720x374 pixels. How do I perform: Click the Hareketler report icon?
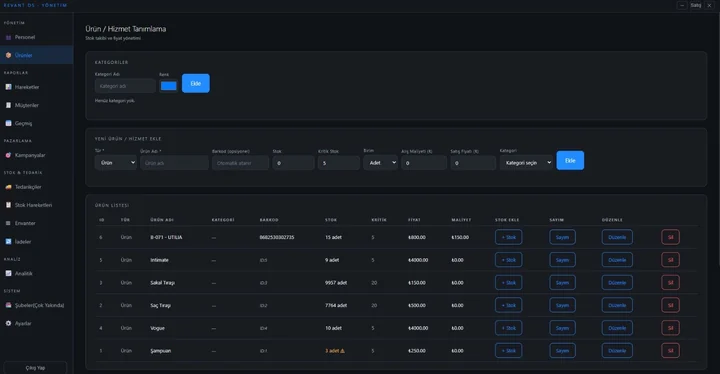pyautogui.click(x=8, y=87)
